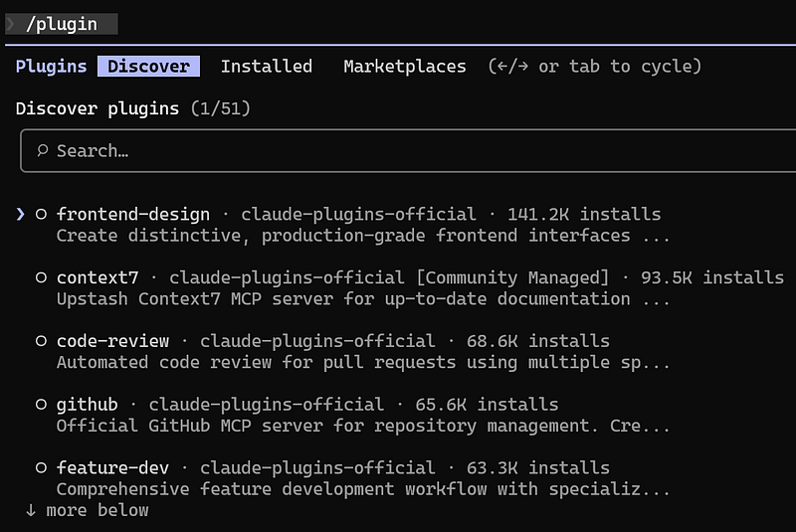This screenshot has width=796, height=532.
Task: Expand the 'more below' list indicator
Action: point(96,510)
